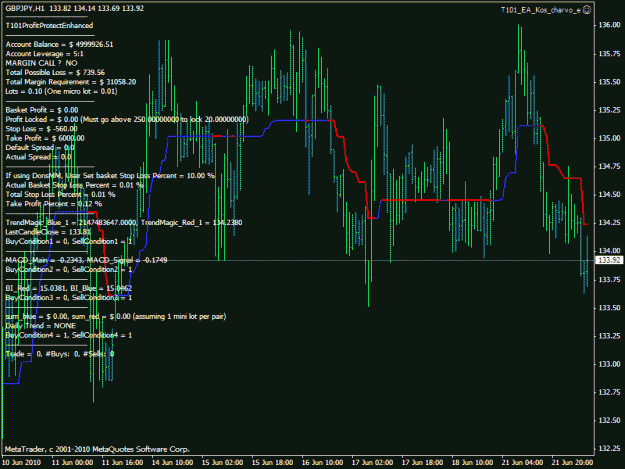
Task: Click the 14 Jun 10:00 time axis label
Action: pyautogui.click(x=173, y=462)
